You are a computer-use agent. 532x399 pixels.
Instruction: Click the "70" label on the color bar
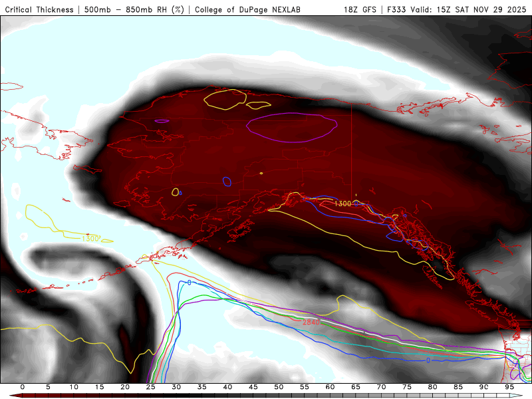click(x=381, y=387)
